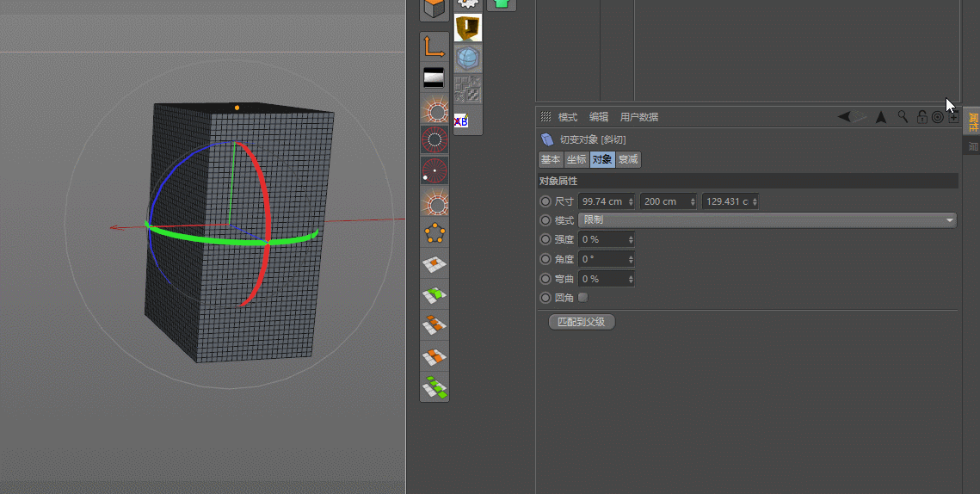980x494 pixels.
Task: Toggle keyframe circle beside 强度
Action: [545, 239]
